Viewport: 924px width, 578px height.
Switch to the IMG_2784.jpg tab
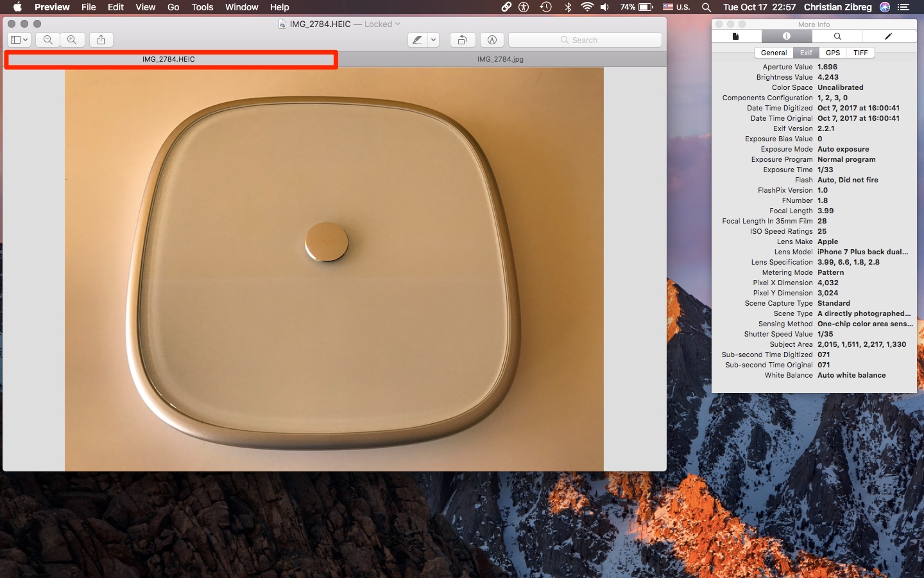500,59
